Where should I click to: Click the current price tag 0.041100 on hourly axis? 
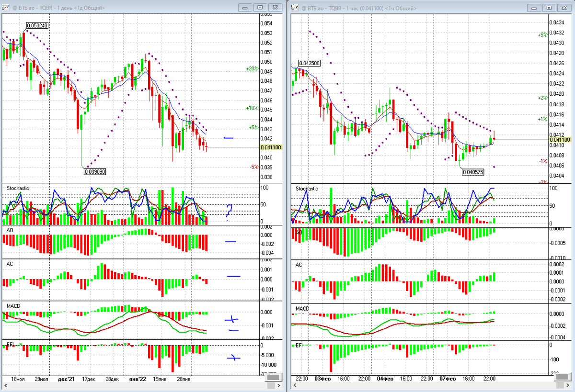tap(560, 140)
